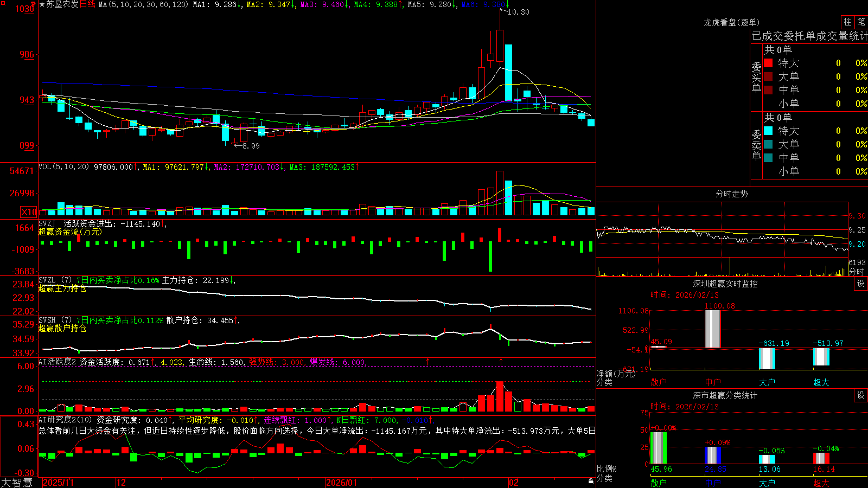Screen dimensions: 868x488
Task: Click the 委买单 section label
Action: coord(756,77)
